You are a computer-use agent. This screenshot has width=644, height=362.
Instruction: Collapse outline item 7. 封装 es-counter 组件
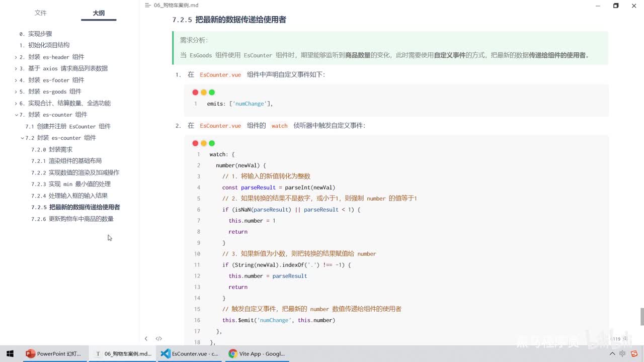(16, 115)
